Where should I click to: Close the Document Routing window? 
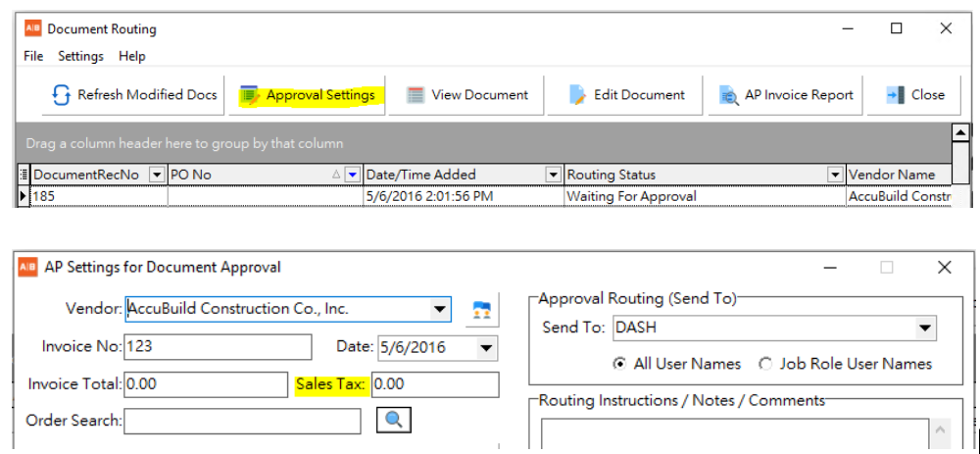946,28
